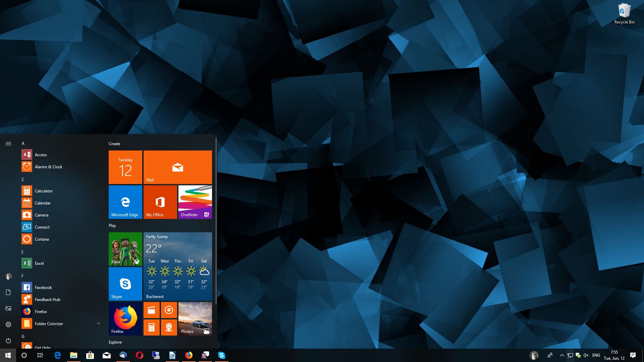Toggle Start menu with Windows button
This screenshot has height=362, width=644.
8,355
